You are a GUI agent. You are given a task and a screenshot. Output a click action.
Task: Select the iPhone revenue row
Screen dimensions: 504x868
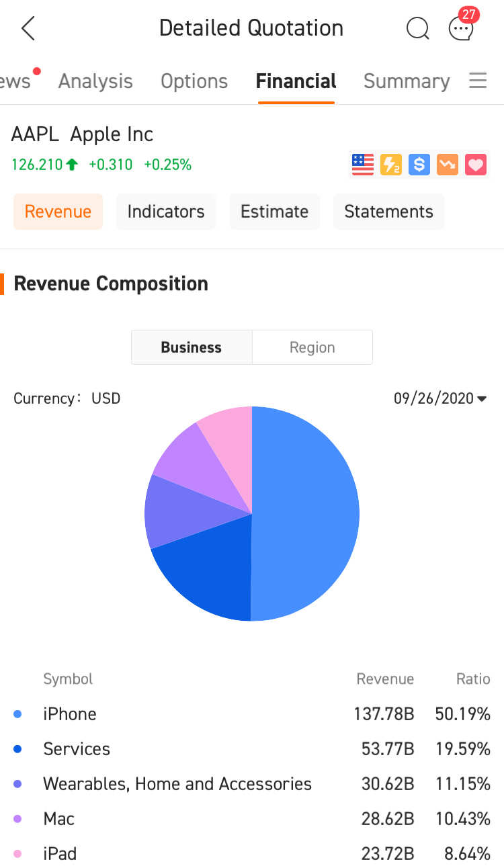tap(252, 713)
